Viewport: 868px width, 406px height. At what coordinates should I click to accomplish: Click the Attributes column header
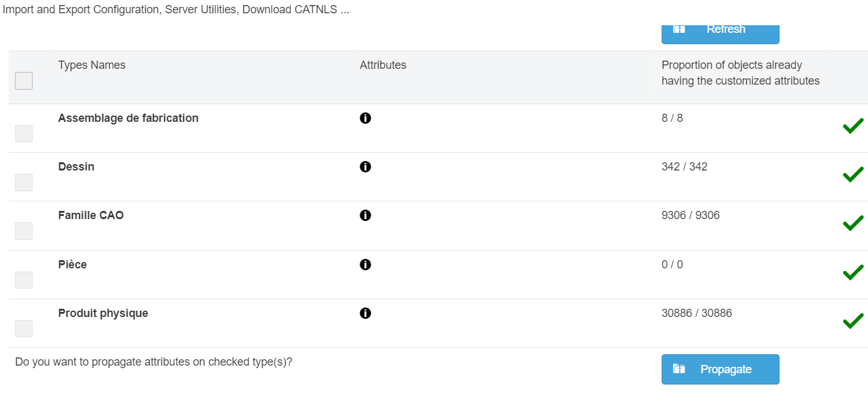click(x=383, y=65)
